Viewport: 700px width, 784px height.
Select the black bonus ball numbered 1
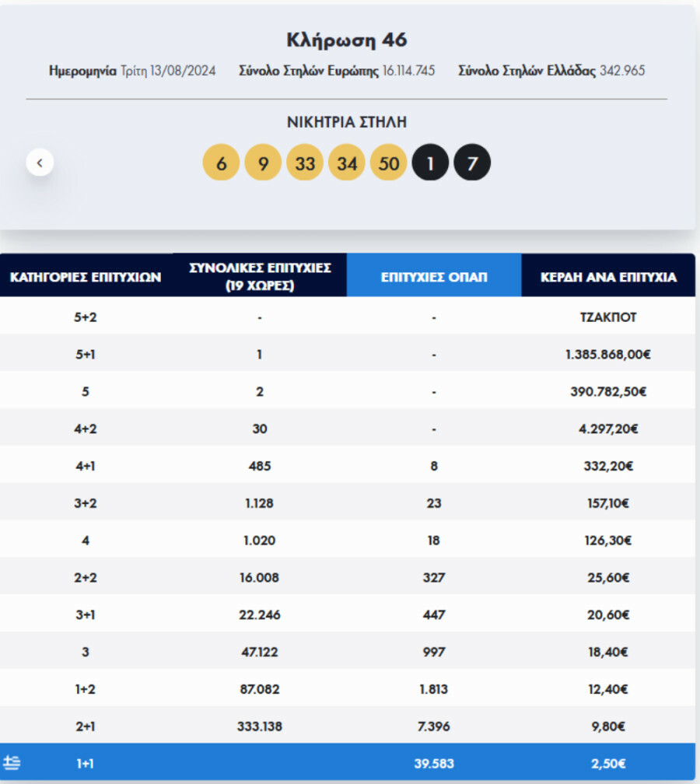(x=430, y=162)
